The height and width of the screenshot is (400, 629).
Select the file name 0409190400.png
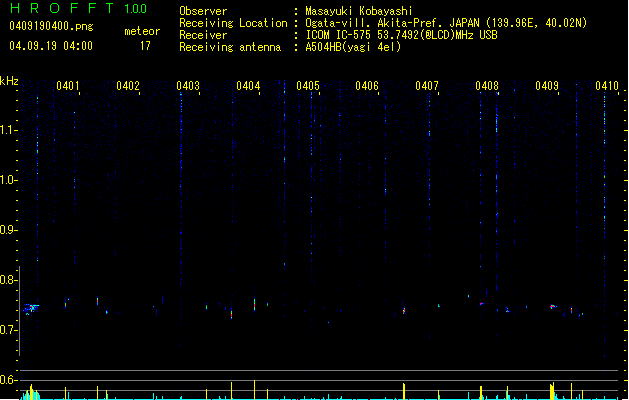click(x=51, y=27)
